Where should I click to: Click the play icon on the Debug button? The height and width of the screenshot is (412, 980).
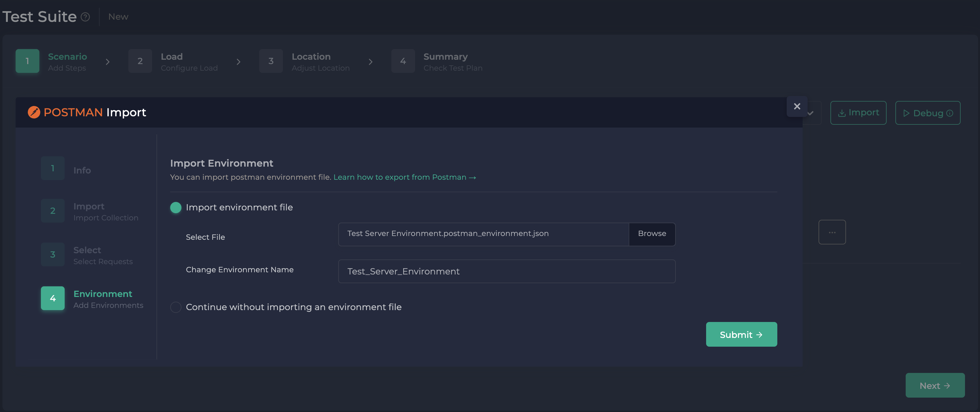(907, 113)
